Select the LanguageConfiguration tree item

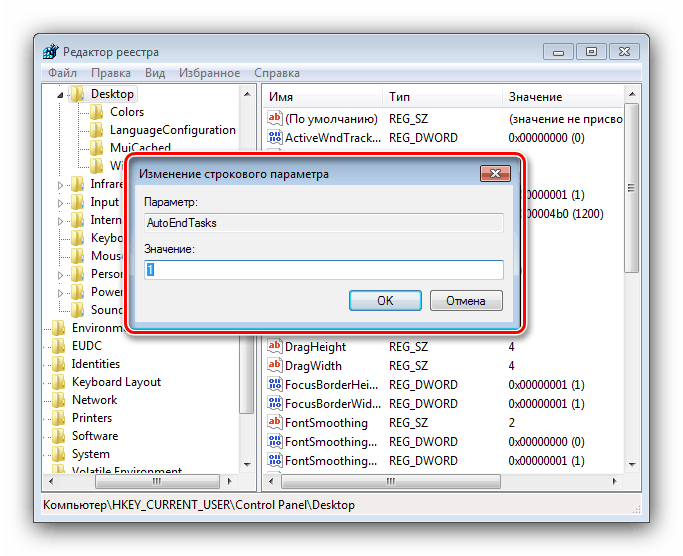(x=172, y=130)
